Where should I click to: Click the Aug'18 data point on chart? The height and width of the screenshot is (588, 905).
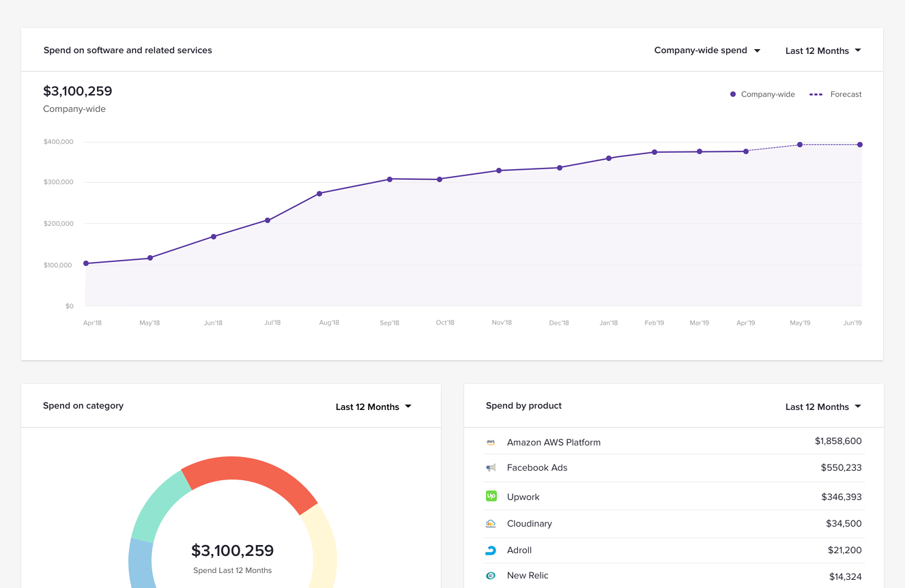click(x=319, y=194)
